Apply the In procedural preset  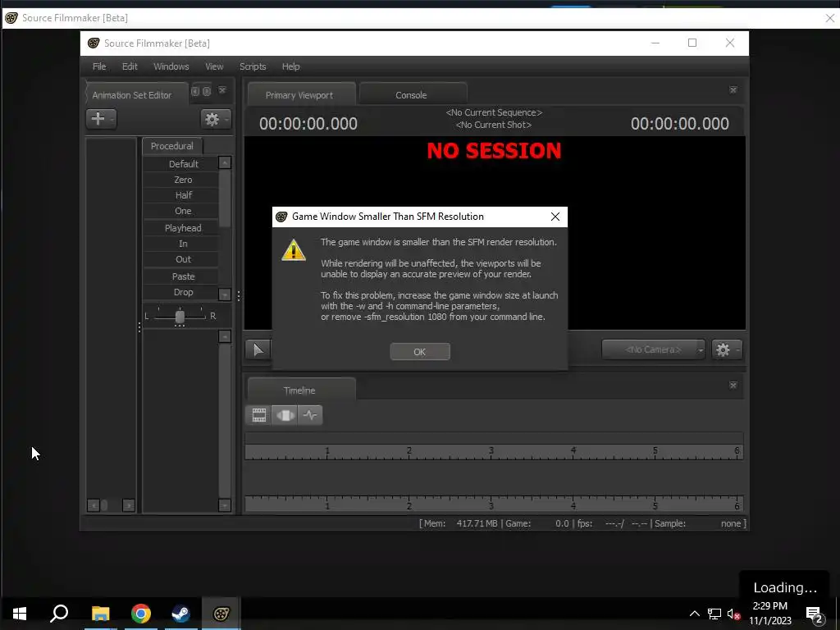click(x=183, y=243)
